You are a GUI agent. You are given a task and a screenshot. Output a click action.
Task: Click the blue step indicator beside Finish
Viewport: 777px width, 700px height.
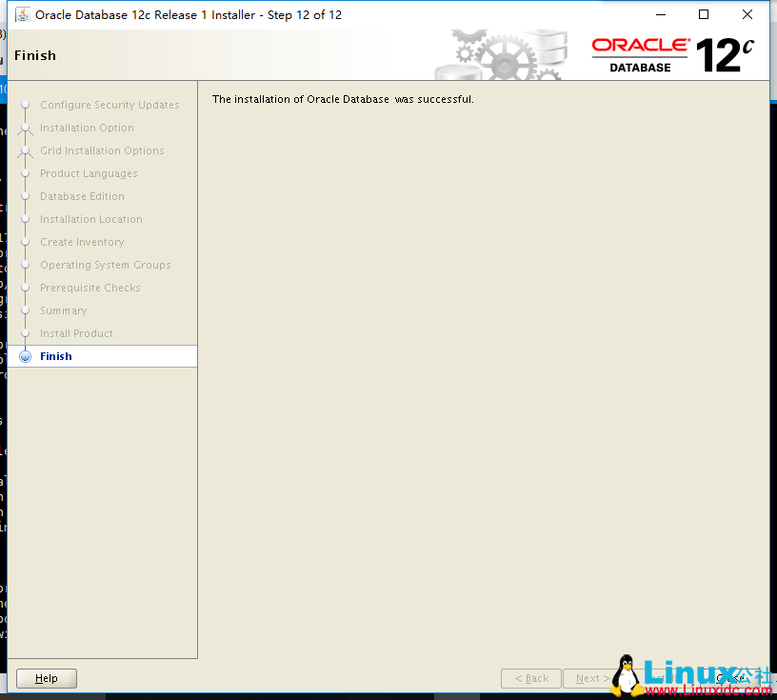coord(26,355)
